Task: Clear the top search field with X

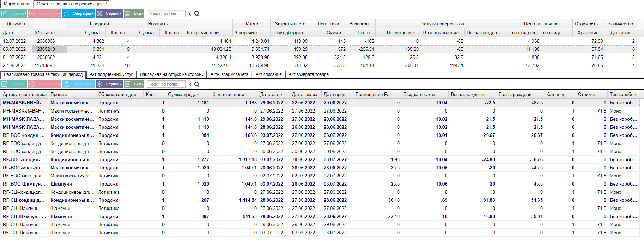Action: [x=190, y=14]
